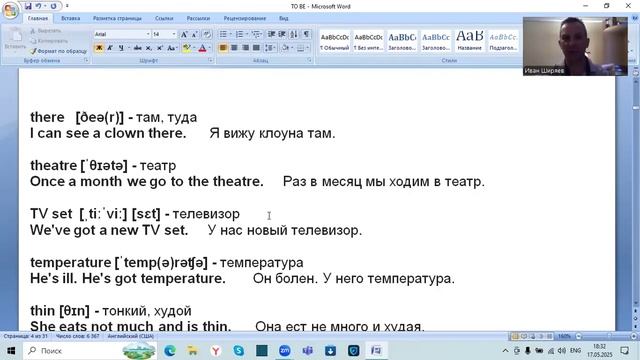
Task: Open the Ссылки ribbon tab
Action: coord(164,18)
